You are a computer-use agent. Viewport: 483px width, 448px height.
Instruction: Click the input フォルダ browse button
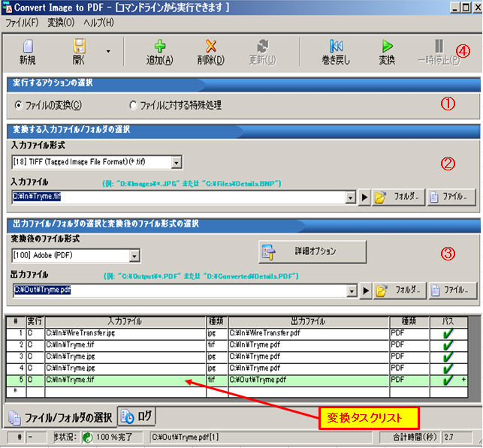[x=398, y=197]
